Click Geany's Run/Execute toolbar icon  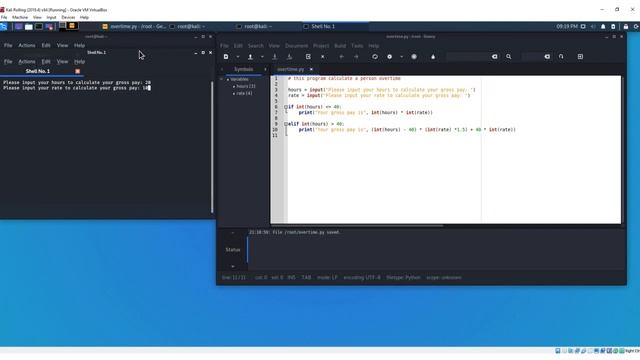coord(414,57)
